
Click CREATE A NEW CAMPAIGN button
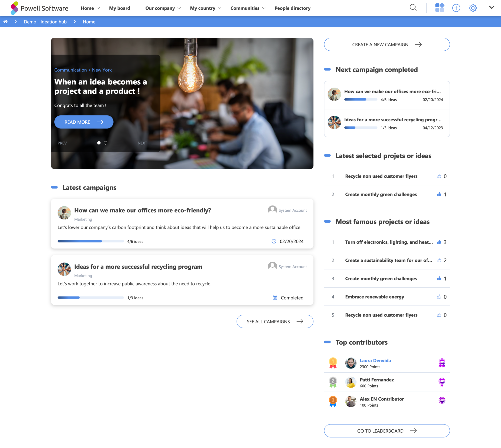click(387, 45)
